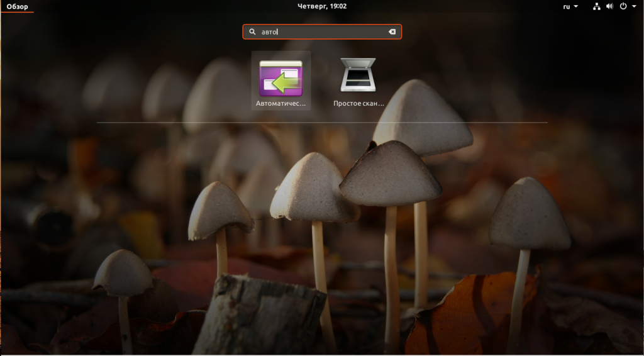Select the Автоматичес… result label

pos(281,104)
